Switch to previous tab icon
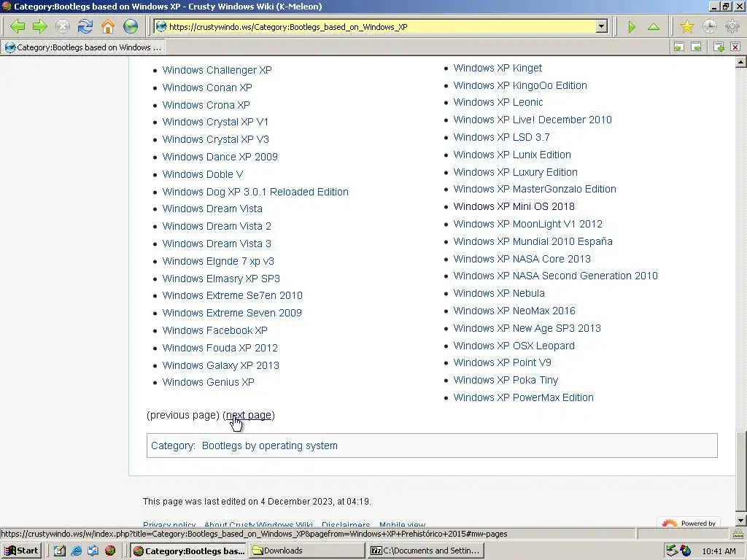The width and height of the screenshot is (747, 560). point(679,47)
